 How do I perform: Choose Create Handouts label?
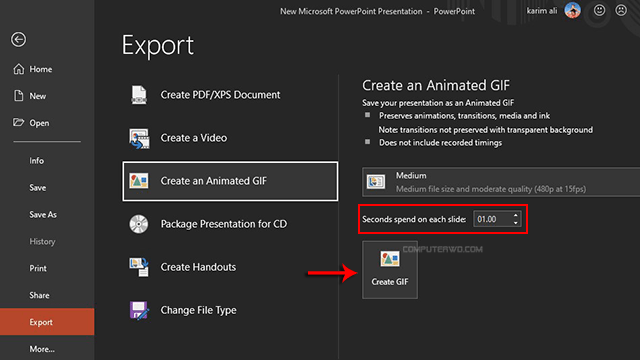pyautogui.click(x=198, y=267)
